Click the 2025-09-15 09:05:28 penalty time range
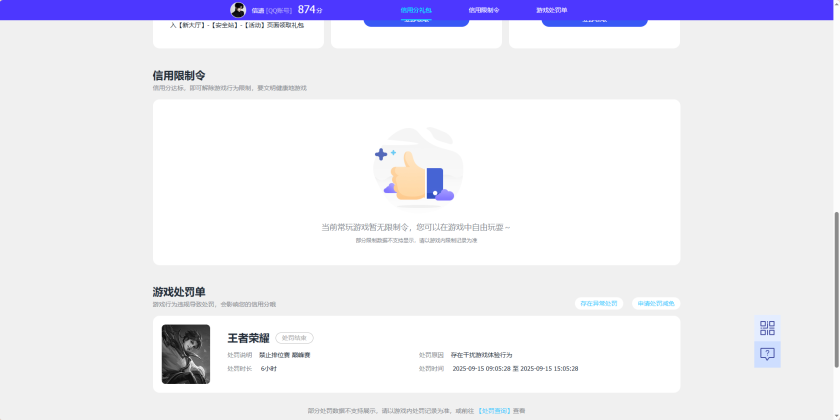Viewport: 840px width, 420px height. [x=515, y=369]
